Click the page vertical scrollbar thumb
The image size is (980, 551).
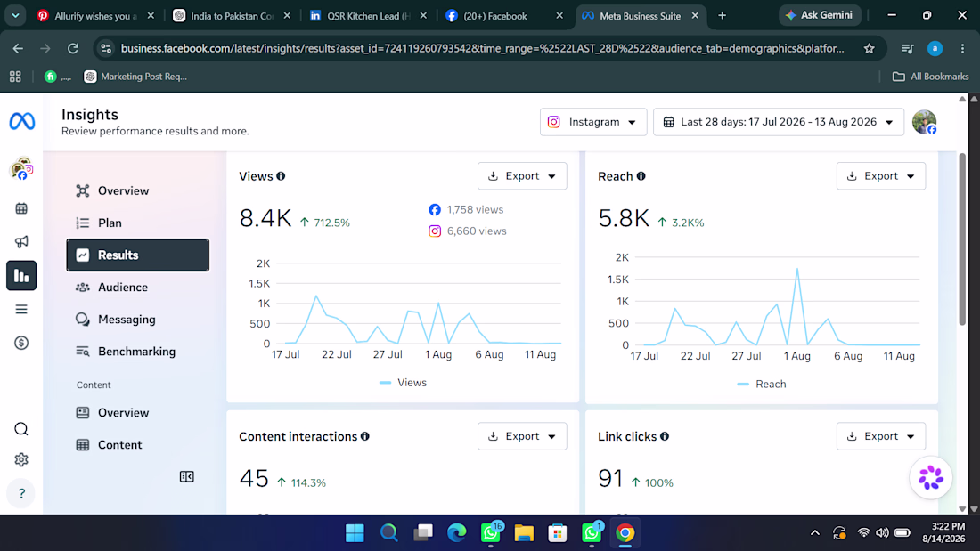[962, 239]
